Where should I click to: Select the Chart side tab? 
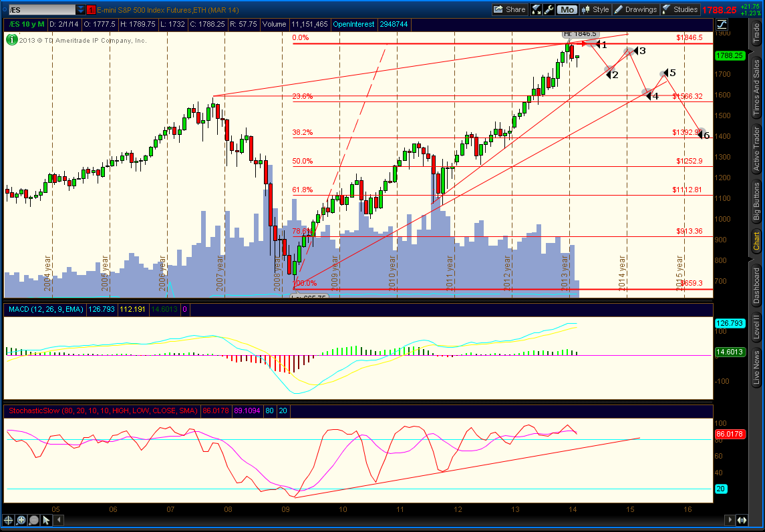[756, 241]
